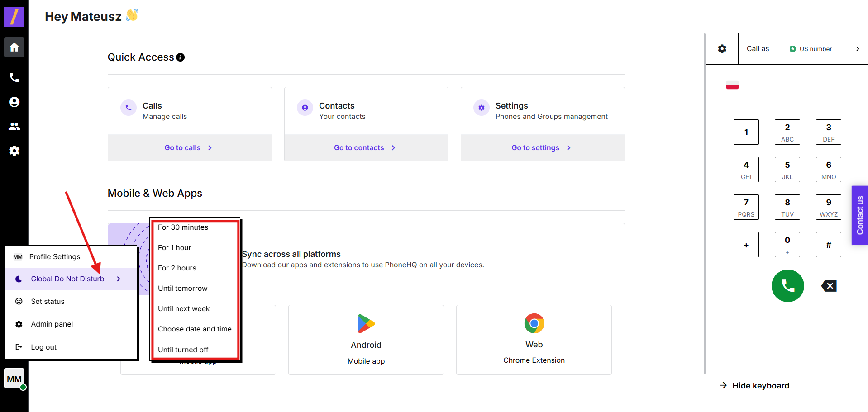Tap the plus key on keypad

(x=746, y=245)
